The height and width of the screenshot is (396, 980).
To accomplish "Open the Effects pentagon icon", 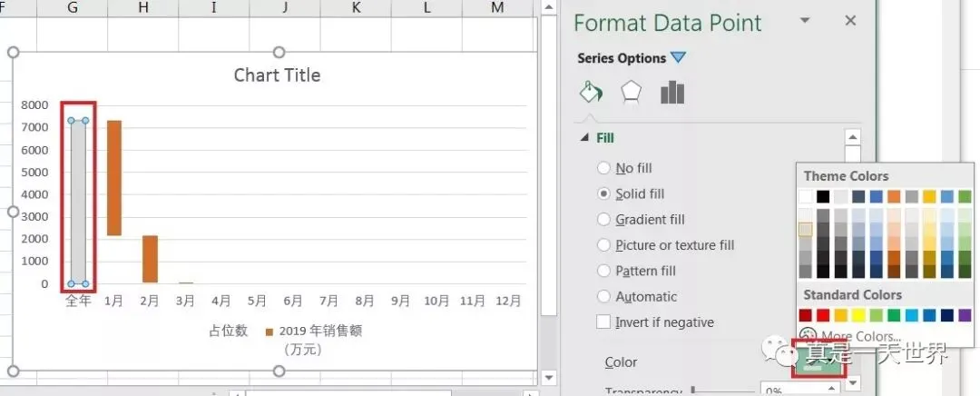I will 631,93.
